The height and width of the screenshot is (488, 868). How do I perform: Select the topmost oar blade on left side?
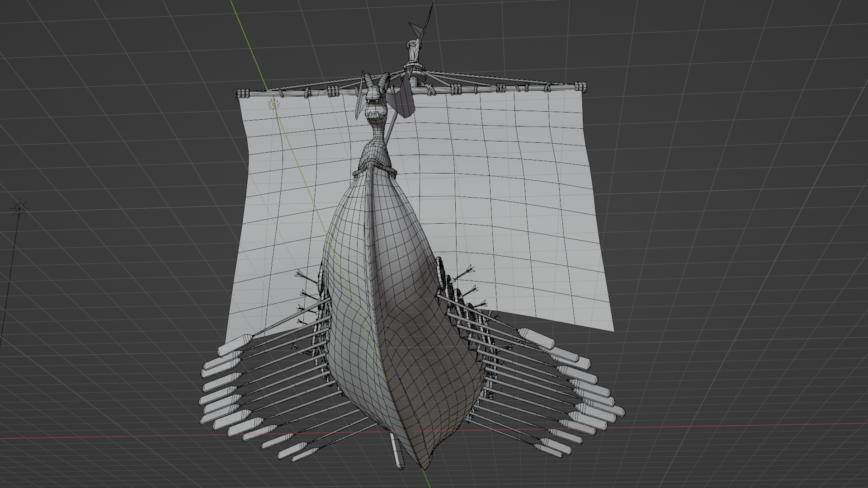point(233,346)
